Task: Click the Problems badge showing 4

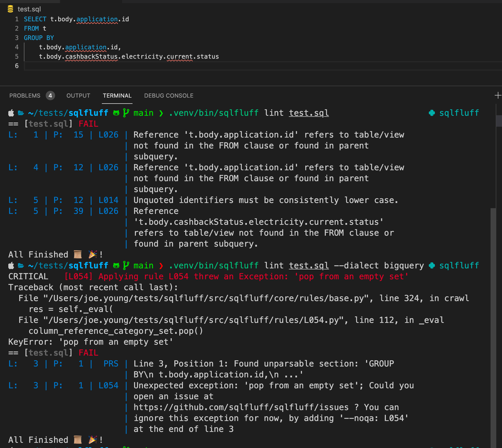Action: click(x=50, y=96)
